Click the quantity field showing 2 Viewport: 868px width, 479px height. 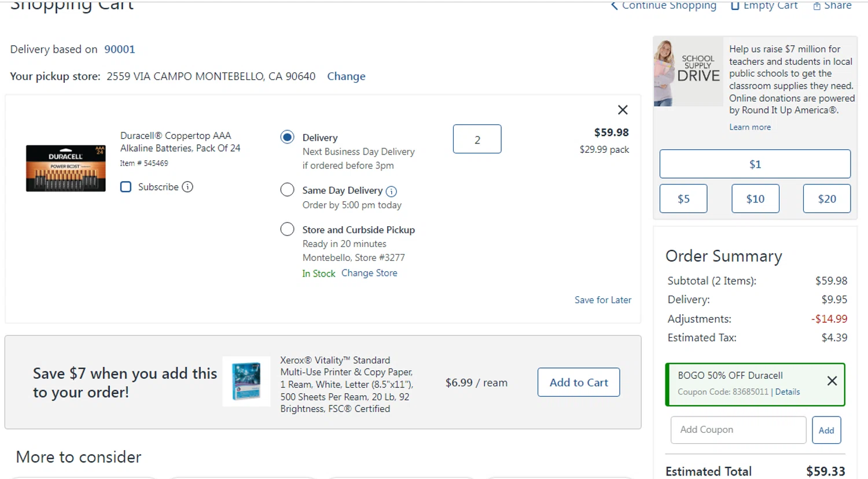477,139
